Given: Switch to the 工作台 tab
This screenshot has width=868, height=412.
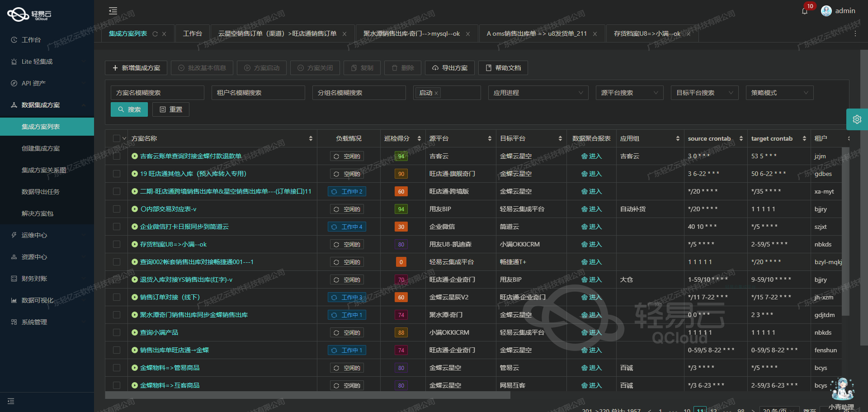Looking at the screenshot, I should [x=192, y=33].
